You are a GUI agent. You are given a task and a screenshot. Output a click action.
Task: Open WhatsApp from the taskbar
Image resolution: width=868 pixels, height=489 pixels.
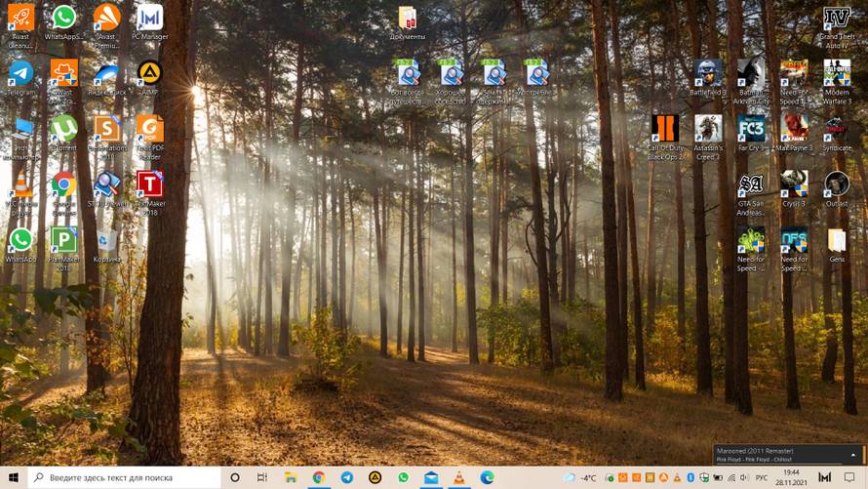click(404, 477)
